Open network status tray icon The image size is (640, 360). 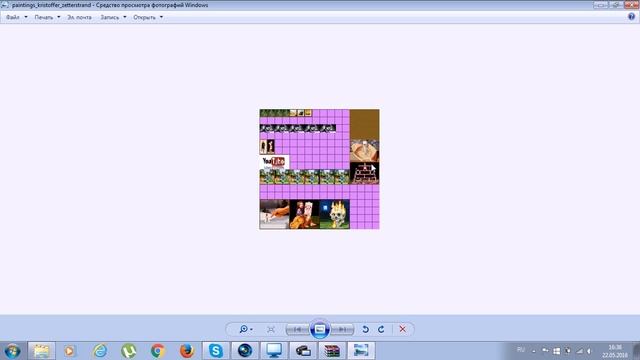(x=580, y=351)
